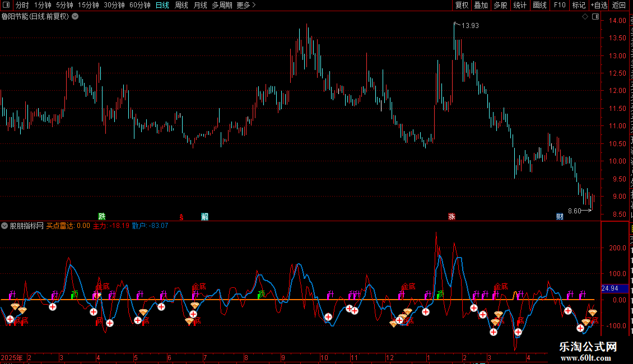
Task: Toggle the left sidebar panel icon
Action: [6, 5]
